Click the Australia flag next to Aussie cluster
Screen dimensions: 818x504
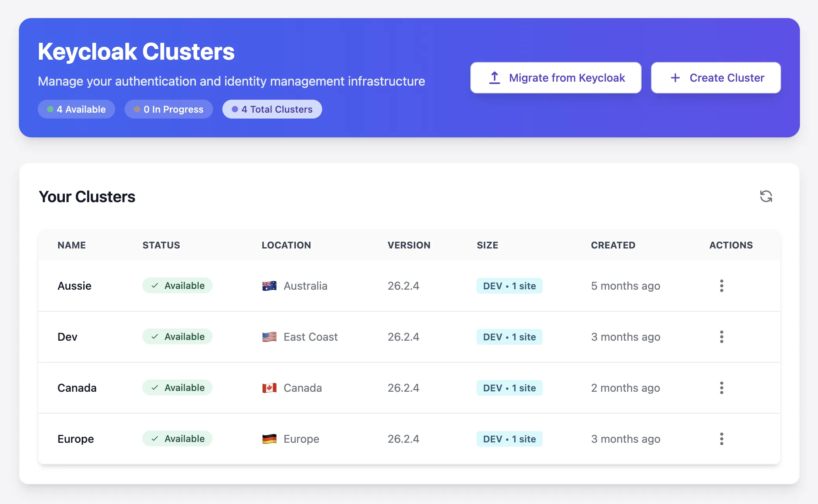tap(269, 286)
